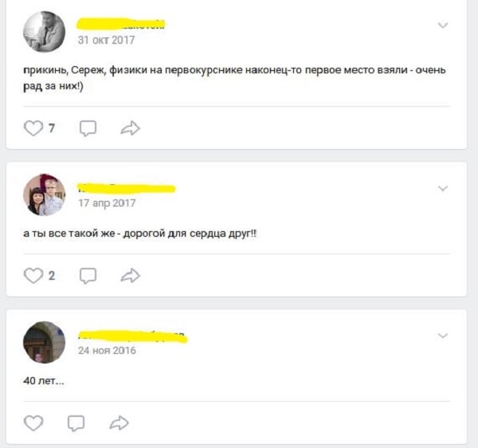The height and width of the screenshot is (448, 478).
Task: Expand options chevron on 24 ноя 2016 post
Action: pos(443,336)
